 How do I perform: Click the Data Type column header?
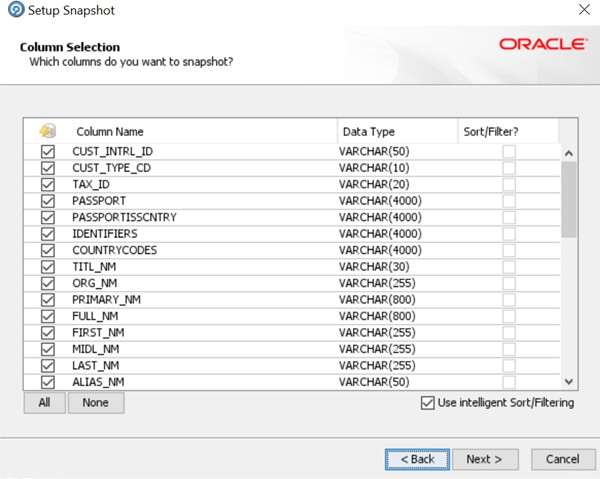(398, 131)
